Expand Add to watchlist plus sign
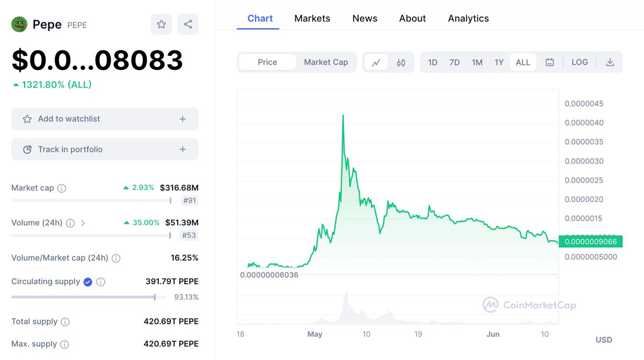644x360 pixels. (x=183, y=119)
